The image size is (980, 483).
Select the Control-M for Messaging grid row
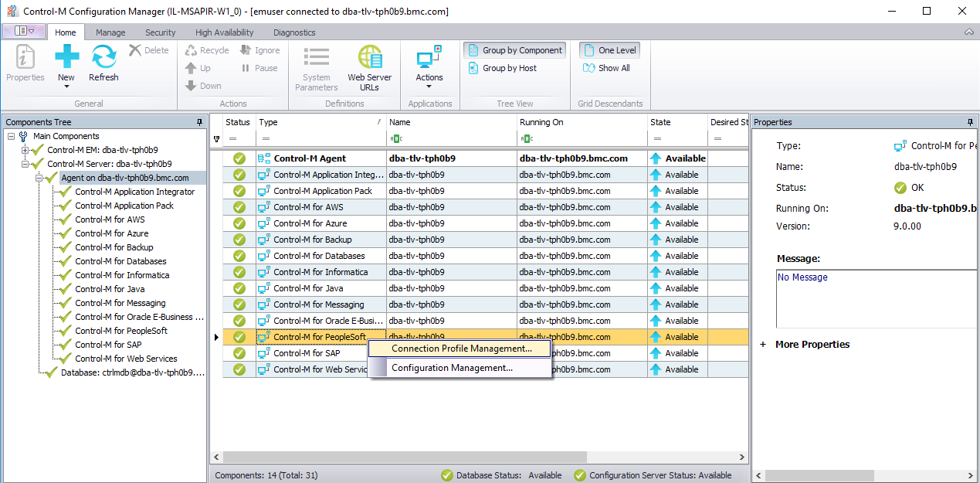486,304
